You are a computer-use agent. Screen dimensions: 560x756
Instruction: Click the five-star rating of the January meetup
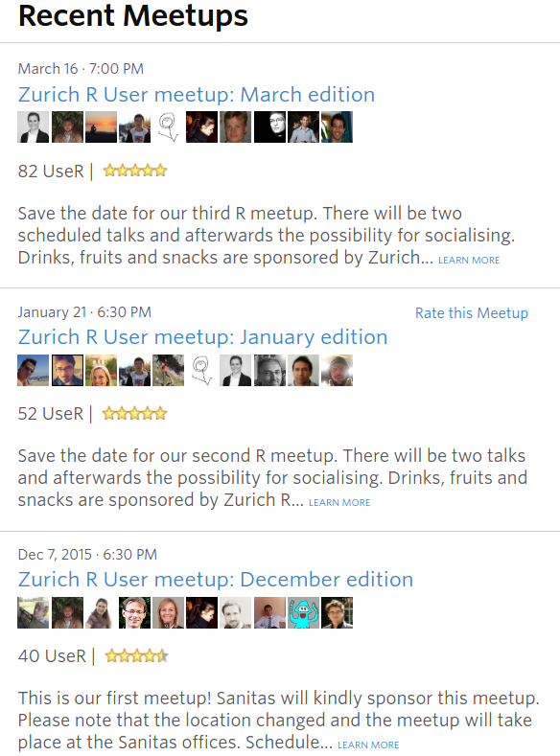135,413
